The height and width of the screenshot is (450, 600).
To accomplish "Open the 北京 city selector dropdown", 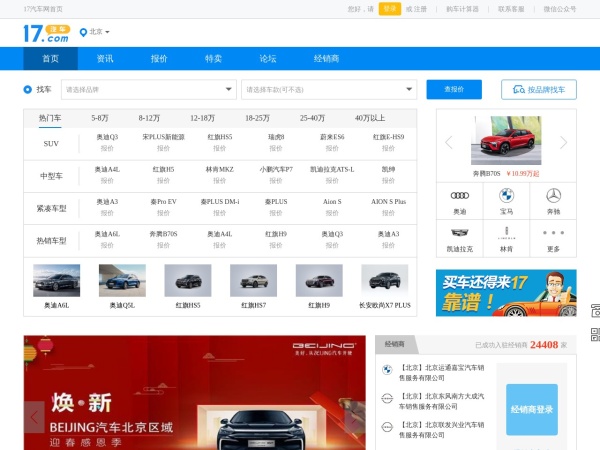I will pyautogui.click(x=95, y=32).
